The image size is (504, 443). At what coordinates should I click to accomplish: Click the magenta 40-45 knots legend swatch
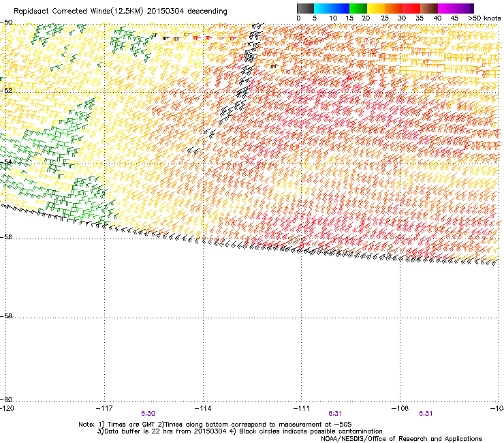[x=447, y=8]
